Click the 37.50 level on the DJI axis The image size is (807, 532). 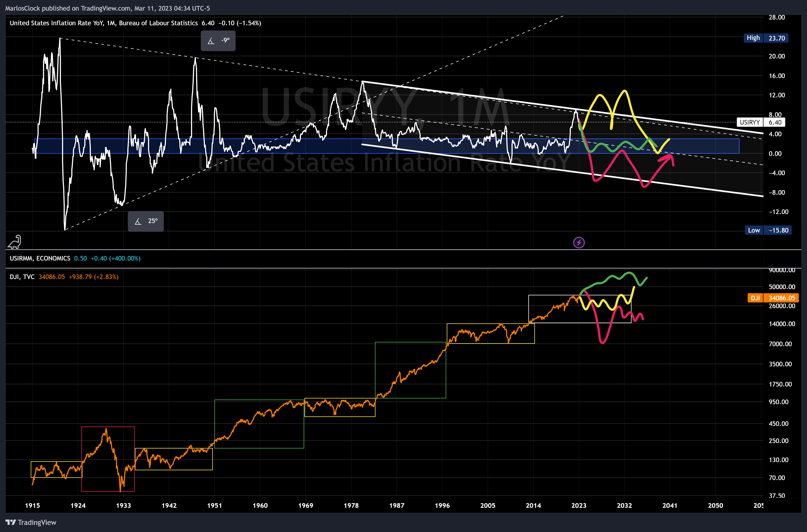point(777,496)
